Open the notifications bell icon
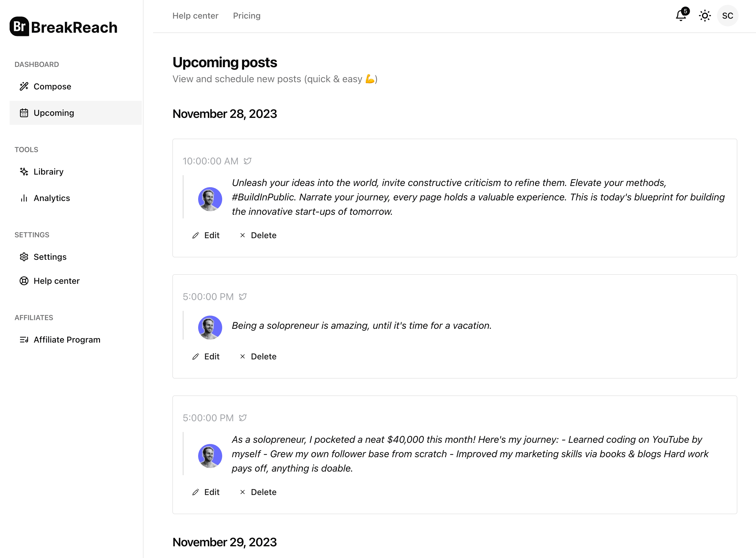 click(x=681, y=16)
